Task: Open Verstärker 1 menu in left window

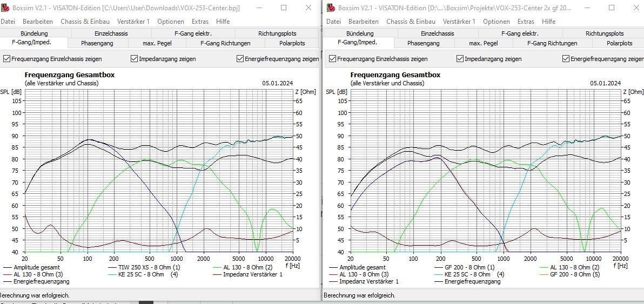Action: [x=133, y=22]
